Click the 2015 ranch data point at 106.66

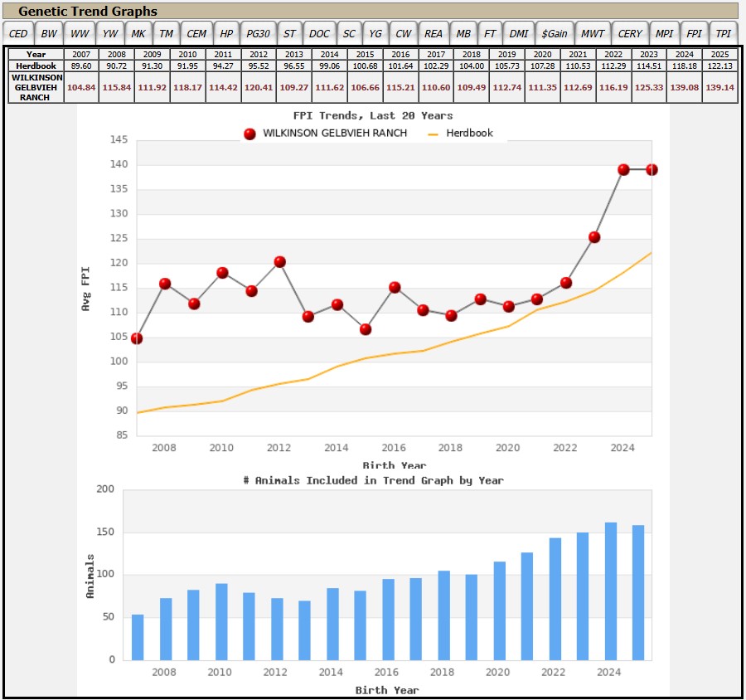click(x=366, y=329)
